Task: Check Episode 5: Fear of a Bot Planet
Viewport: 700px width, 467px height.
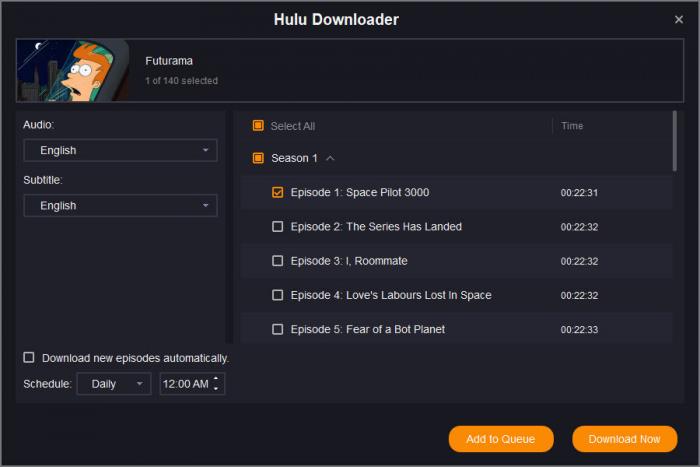Action: click(277, 329)
